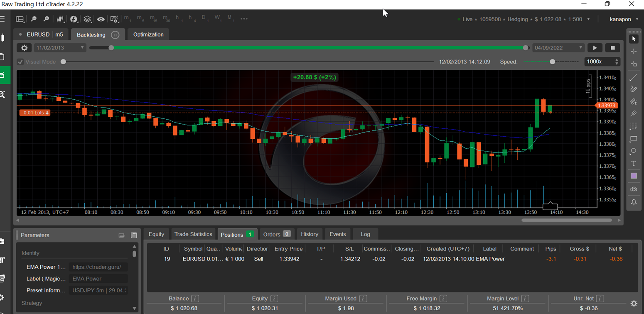Open the Trade candlestick sidebar icon
This screenshot has height=314, width=644.
tap(2, 38)
